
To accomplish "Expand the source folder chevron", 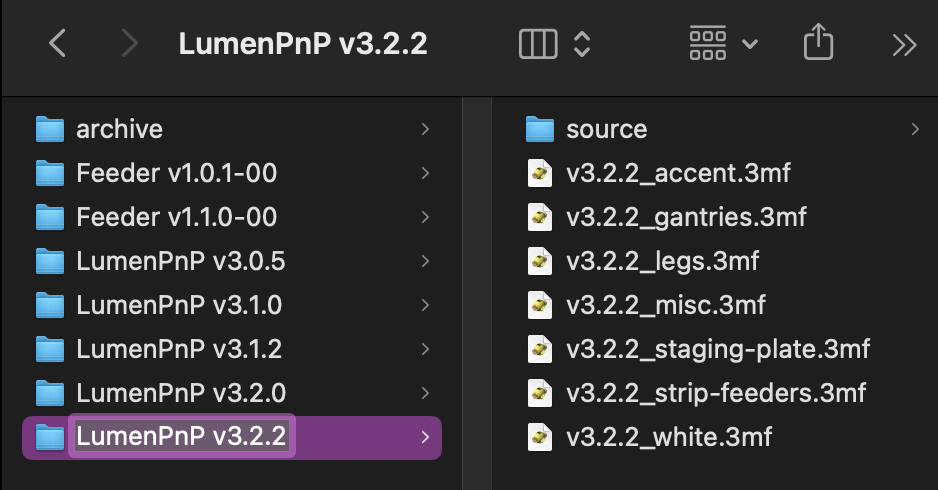I will click(914, 129).
